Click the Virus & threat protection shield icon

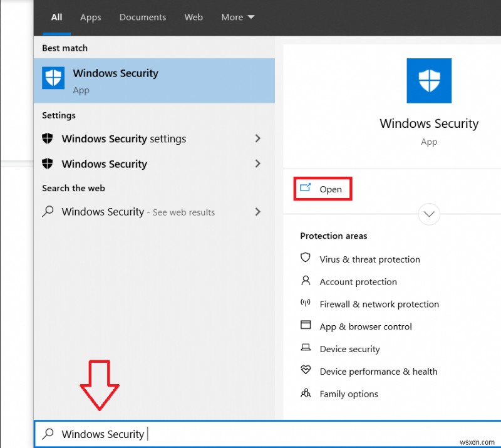[x=305, y=259]
